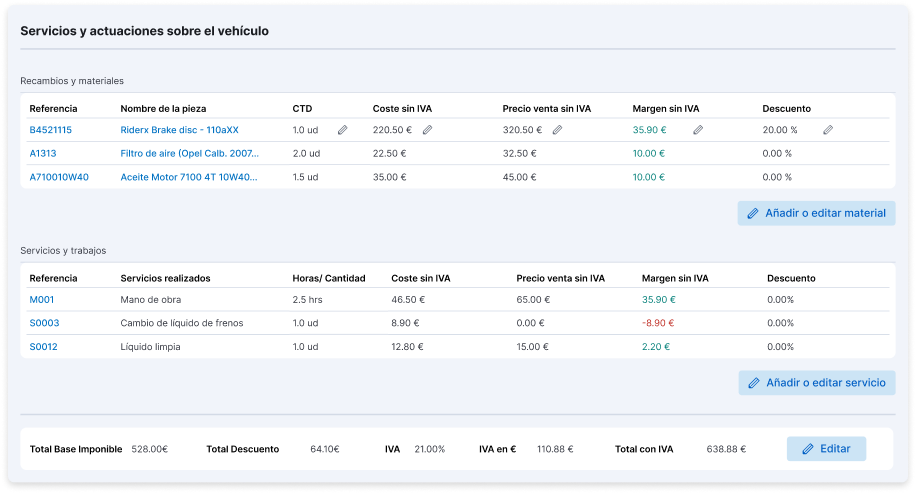Screen dimensions: 916x501
Task: Open service reference S0003
Action: (44, 323)
